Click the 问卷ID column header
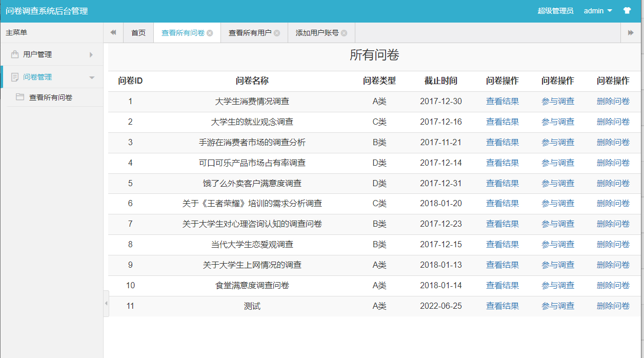The width and height of the screenshot is (644, 358). pos(130,81)
